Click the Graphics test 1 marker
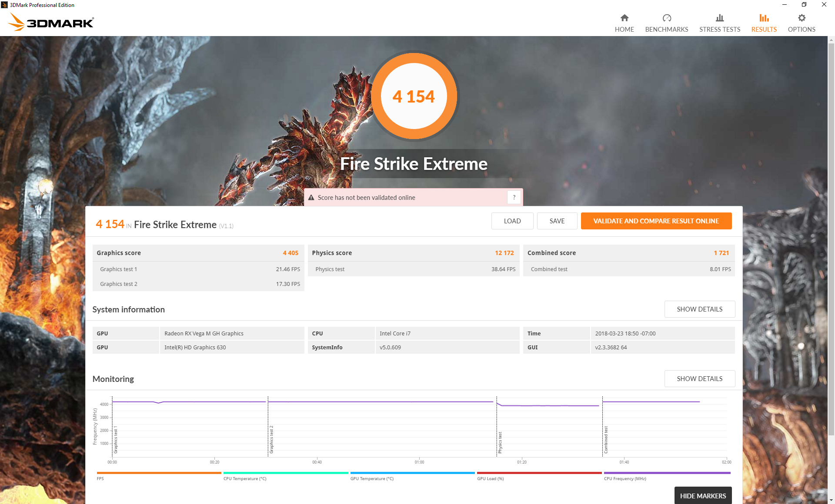The width and height of the screenshot is (835, 504). pyautogui.click(x=116, y=440)
